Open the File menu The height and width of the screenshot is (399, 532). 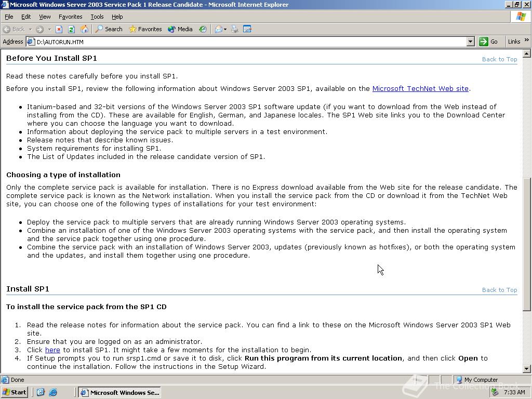click(9, 17)
